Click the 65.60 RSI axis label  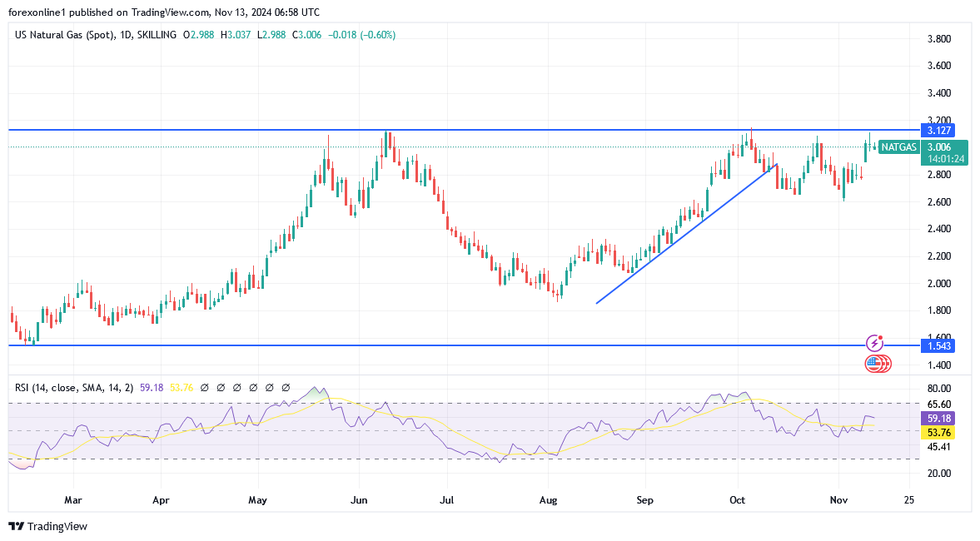pyautogui.click(x=938, y=405)
